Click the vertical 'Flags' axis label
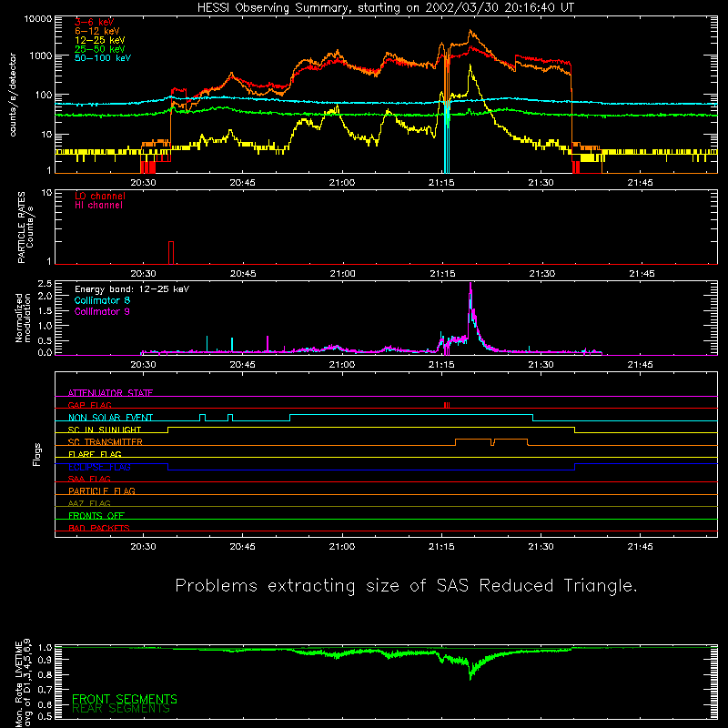The height and width of the screenshot is (728, 728). [36, 454]
